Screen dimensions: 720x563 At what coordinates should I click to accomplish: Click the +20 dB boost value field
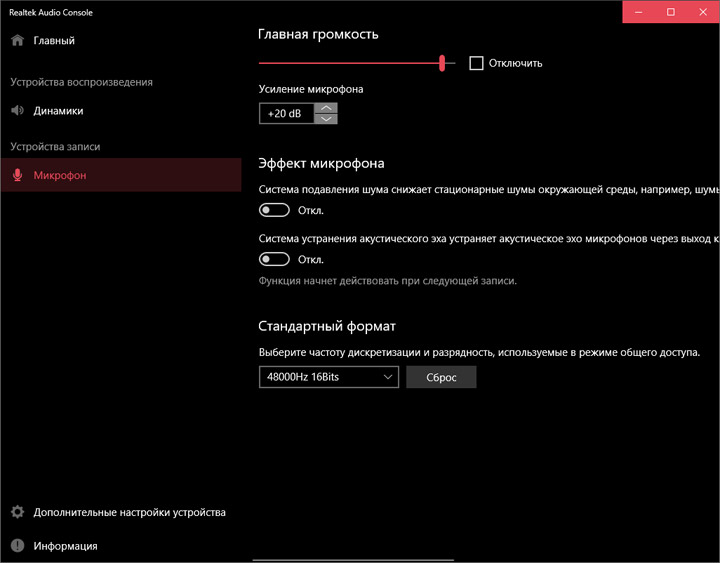(287, 113)
